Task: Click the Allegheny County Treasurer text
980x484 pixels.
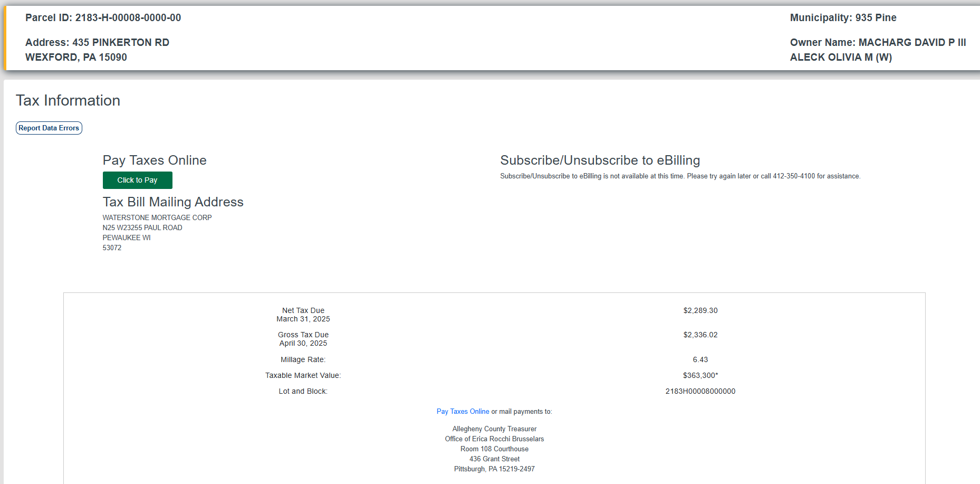Action: coord(494,429)
